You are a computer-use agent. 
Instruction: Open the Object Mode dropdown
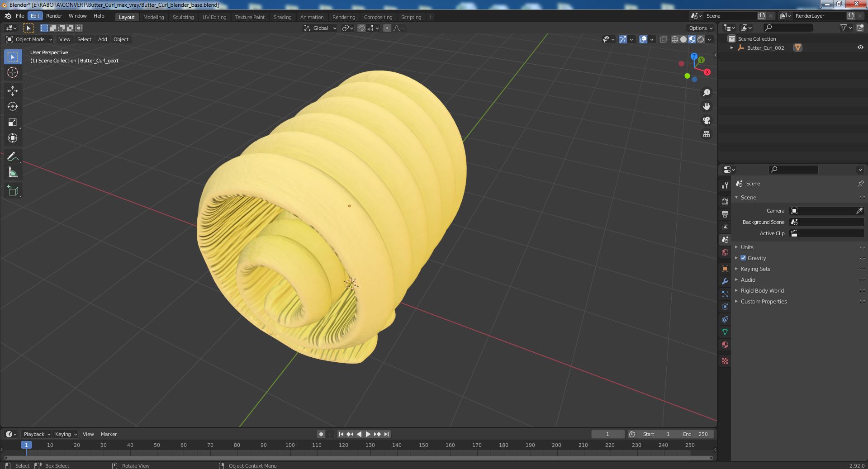point(29,39)
